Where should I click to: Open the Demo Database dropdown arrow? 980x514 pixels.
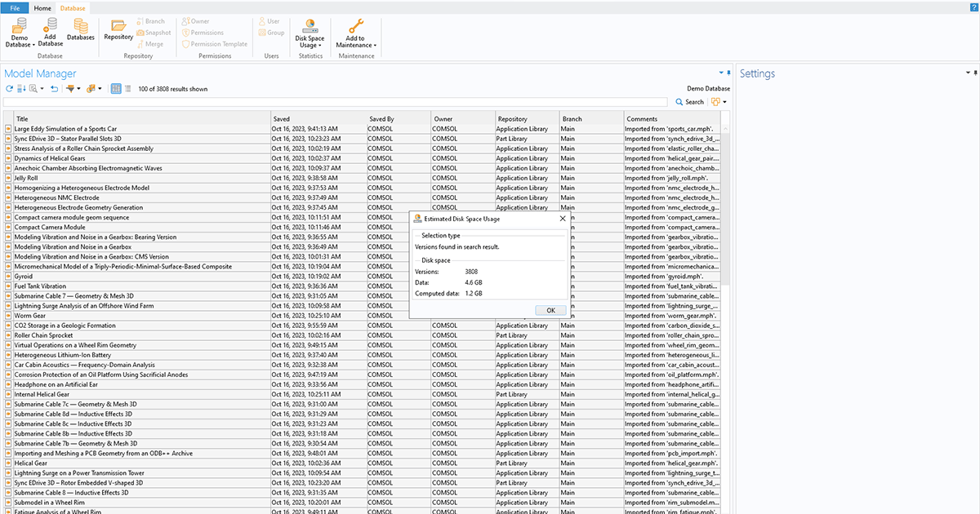click(35, 45)
